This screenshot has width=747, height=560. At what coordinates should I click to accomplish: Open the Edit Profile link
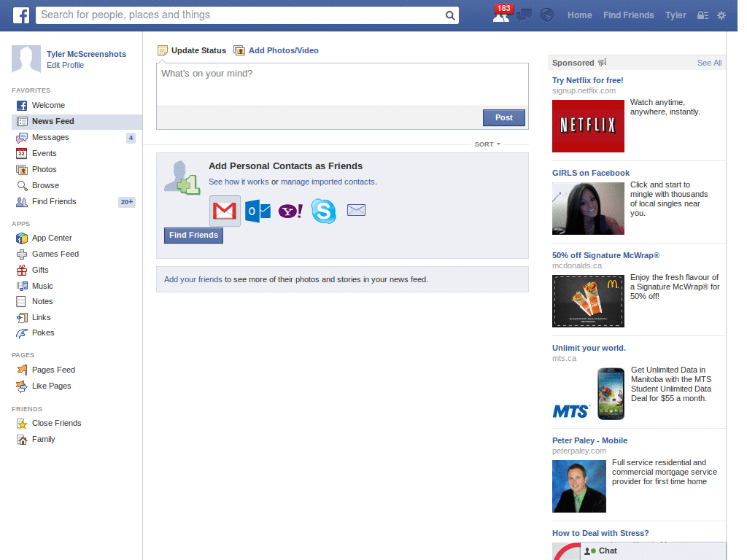pos(65,65)
